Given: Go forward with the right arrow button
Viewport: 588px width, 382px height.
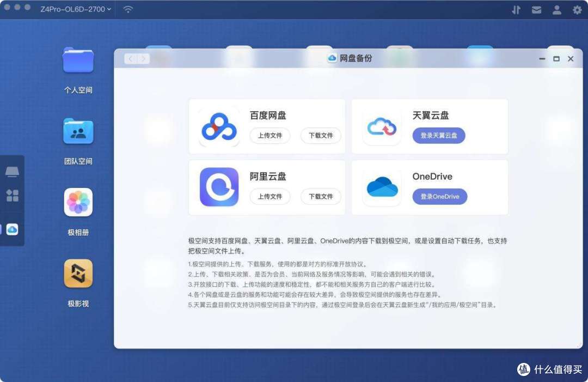Looking at the screenshot, I should point(143,58).
